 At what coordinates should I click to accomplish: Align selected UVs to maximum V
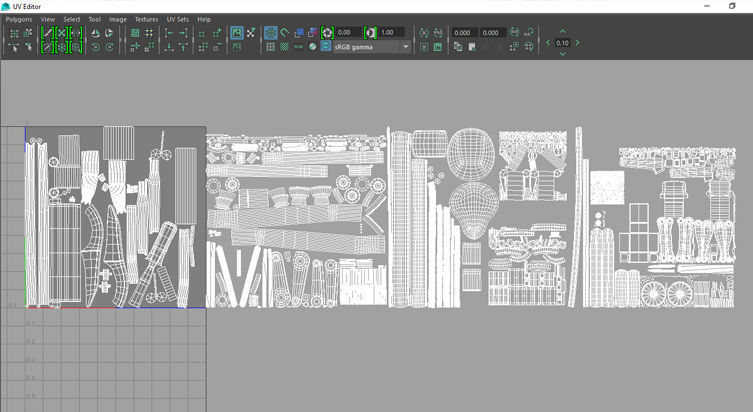pyautogui.click(x=183, y=47)
